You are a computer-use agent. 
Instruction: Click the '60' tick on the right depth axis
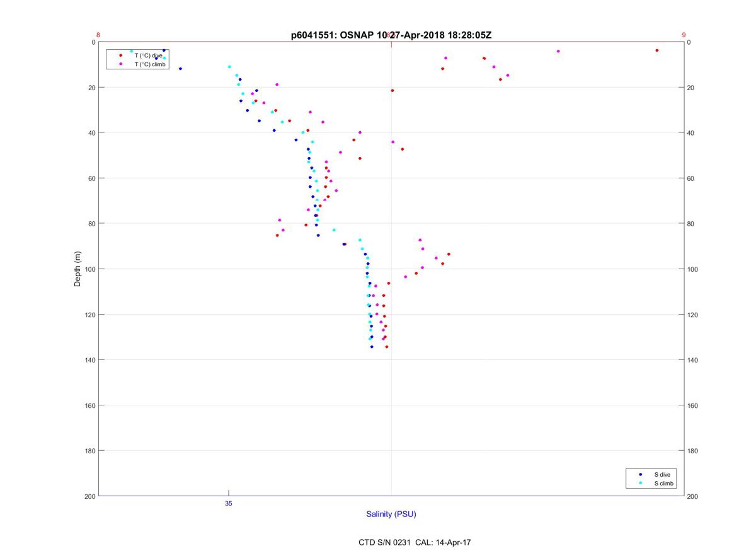(691, 178)
